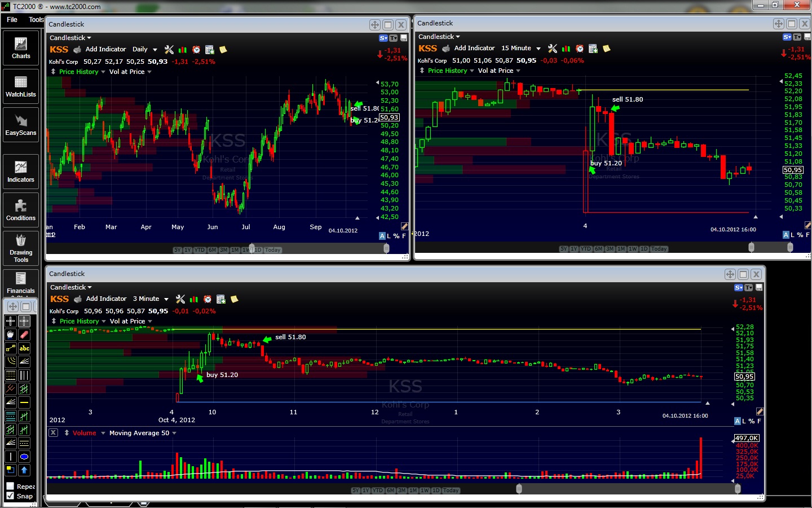
Task: Toggle % scale in Daily chart
Action: pyautogui.click(x=396, y=236)
